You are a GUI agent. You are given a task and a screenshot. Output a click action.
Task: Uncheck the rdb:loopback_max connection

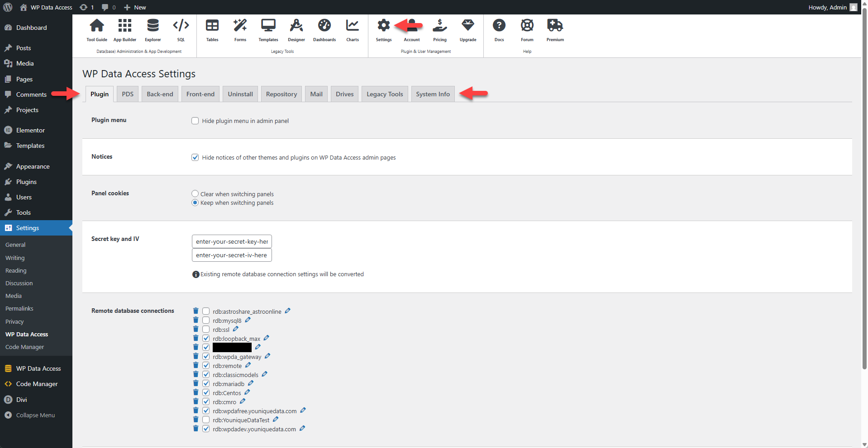[206, 338]
